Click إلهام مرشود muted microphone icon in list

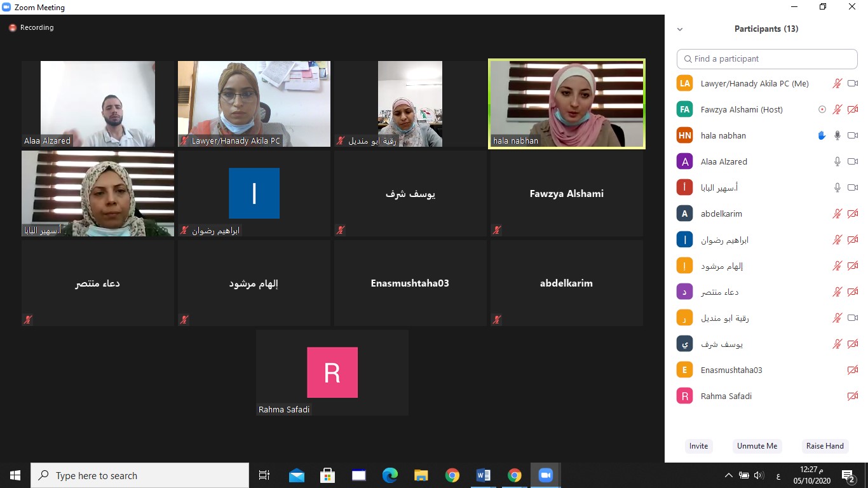837,266
